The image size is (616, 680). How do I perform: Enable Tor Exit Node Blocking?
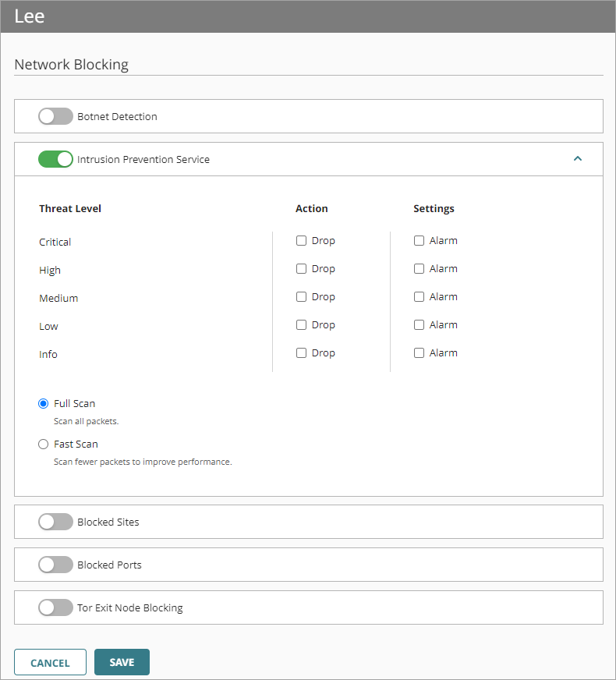tap(55, 607)
